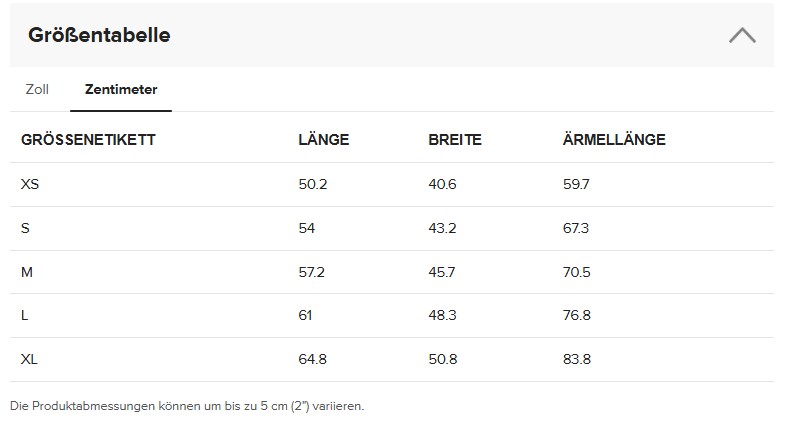Screen dimensions: 791x441
Task: Select the M size row label
Action: 27,272
